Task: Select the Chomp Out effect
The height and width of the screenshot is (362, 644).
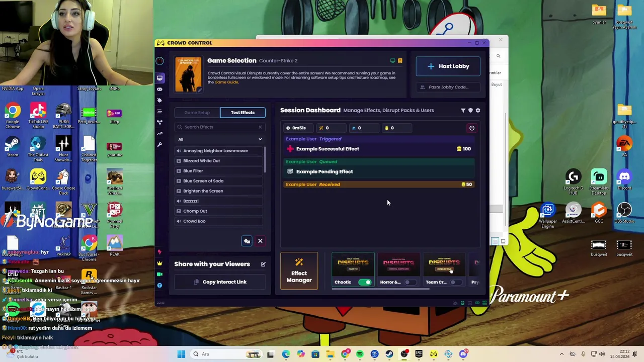Action: pos(219,211)
